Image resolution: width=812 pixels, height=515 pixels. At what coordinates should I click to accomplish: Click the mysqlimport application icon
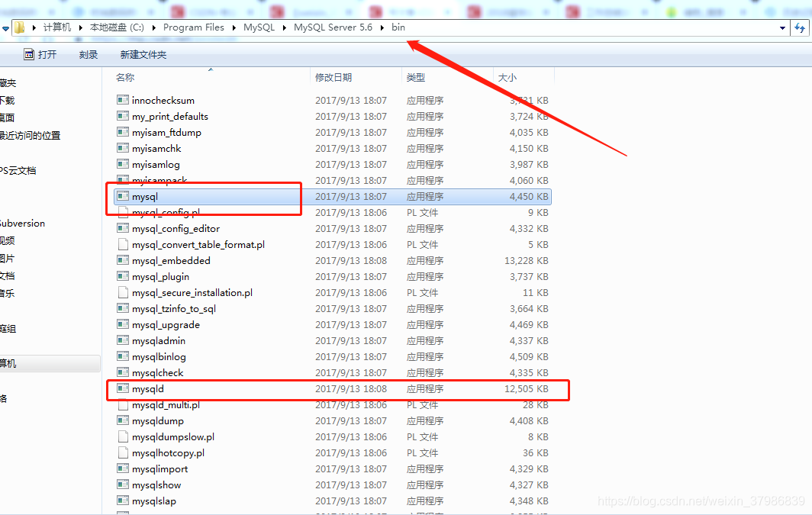123,468
